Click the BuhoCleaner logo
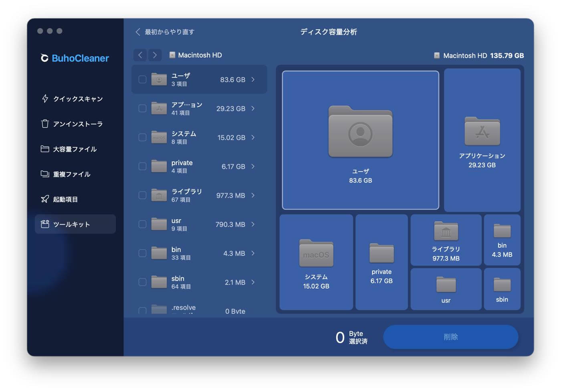 pos(74,58)
